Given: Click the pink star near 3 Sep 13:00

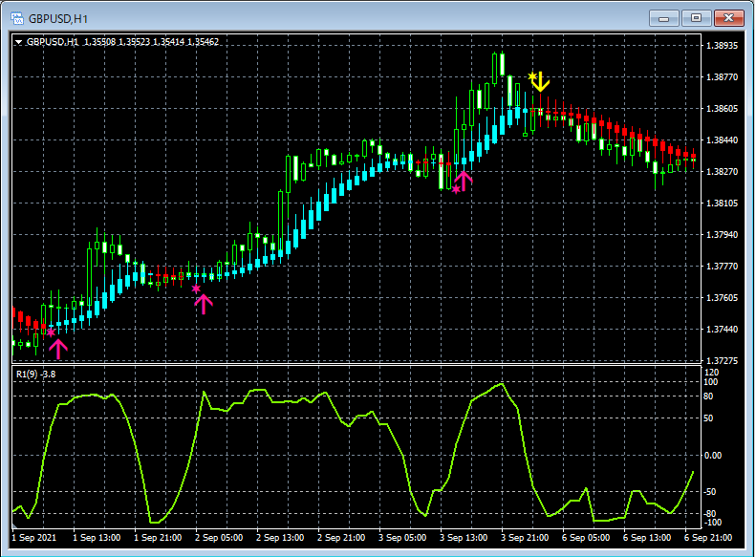Looking at the screenshot, I should click(456, 189).
